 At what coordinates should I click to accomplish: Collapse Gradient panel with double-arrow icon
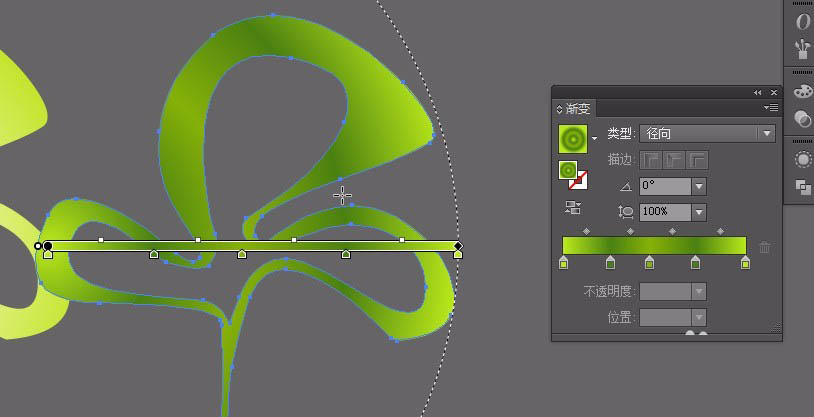click(x=757, y=92)
